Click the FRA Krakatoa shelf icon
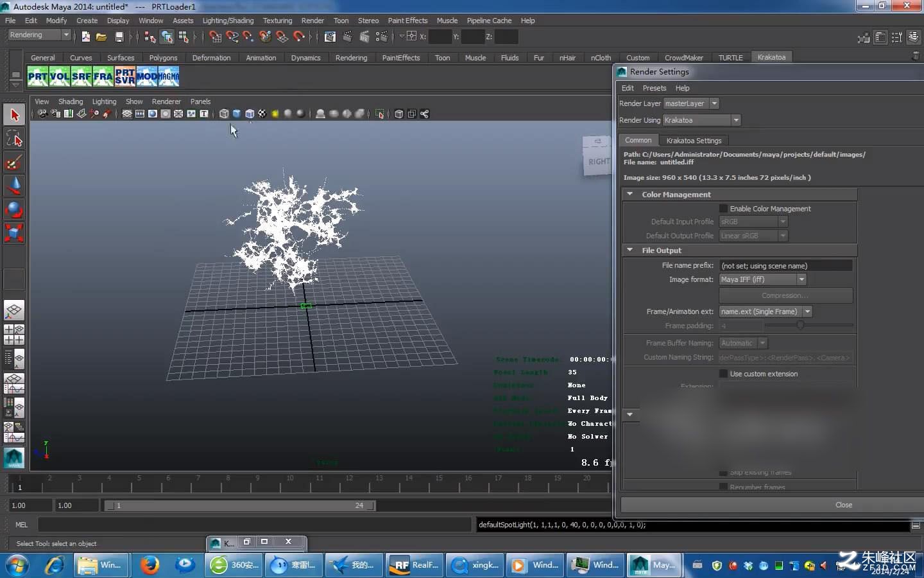Image resolution: width=924 pixels, height=578 pixels. click(103, 76)
